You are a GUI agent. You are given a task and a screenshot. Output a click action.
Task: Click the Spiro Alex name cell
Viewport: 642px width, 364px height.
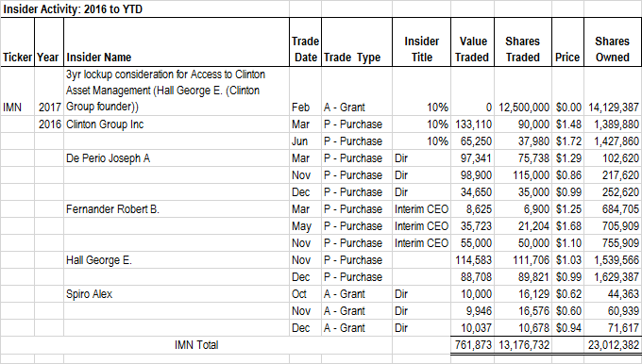pyautogui.click(x=177, y=294)
